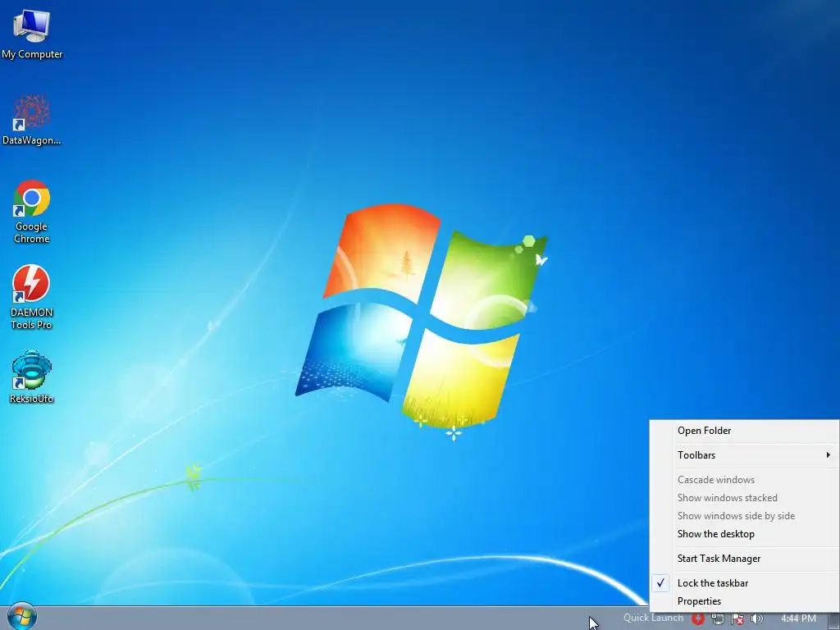The width and height of the screenshot is (840, 630).
Task: Click the Cascade windows menu entry
Action: point(745,480)
